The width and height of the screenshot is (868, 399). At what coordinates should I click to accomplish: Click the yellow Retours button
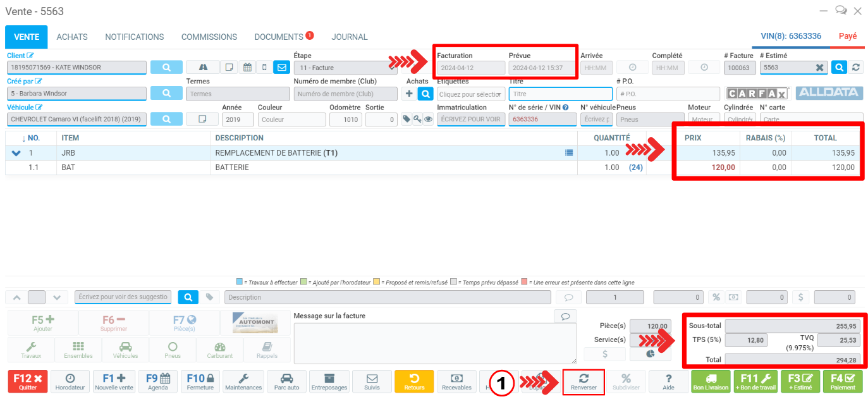(414, 381)
